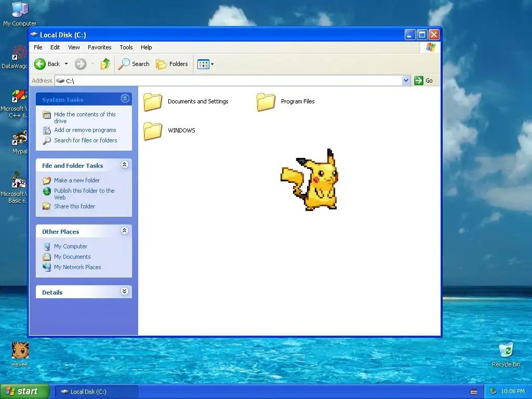Toggle the Folders pane button
Screen dimensions: 532x399
[172, 64]
